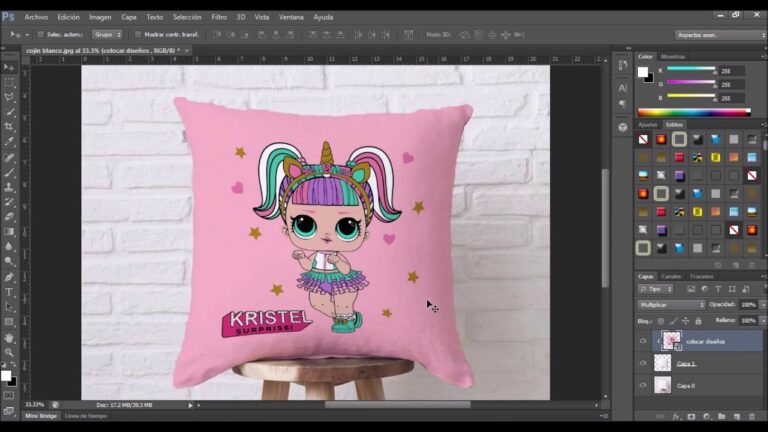Viewport: 768px width, 432px height.
Task: Open the Filtro menu
Action: click(x=219, y=17)
